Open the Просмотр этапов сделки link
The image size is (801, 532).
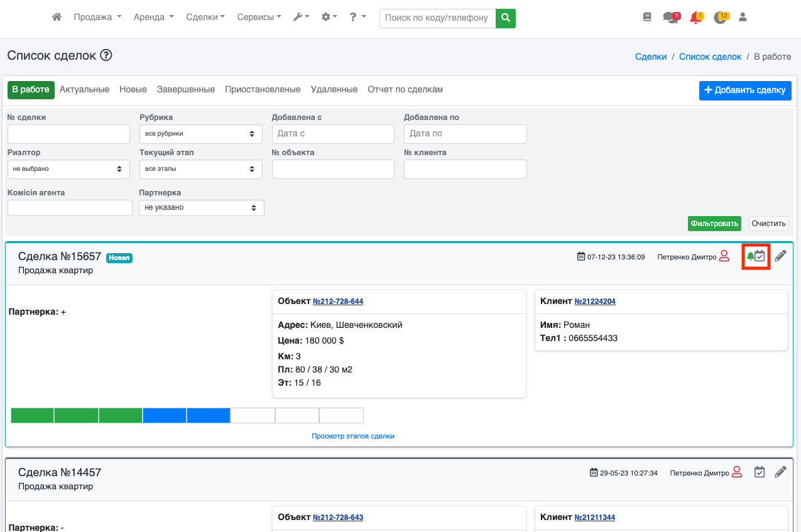353,436
